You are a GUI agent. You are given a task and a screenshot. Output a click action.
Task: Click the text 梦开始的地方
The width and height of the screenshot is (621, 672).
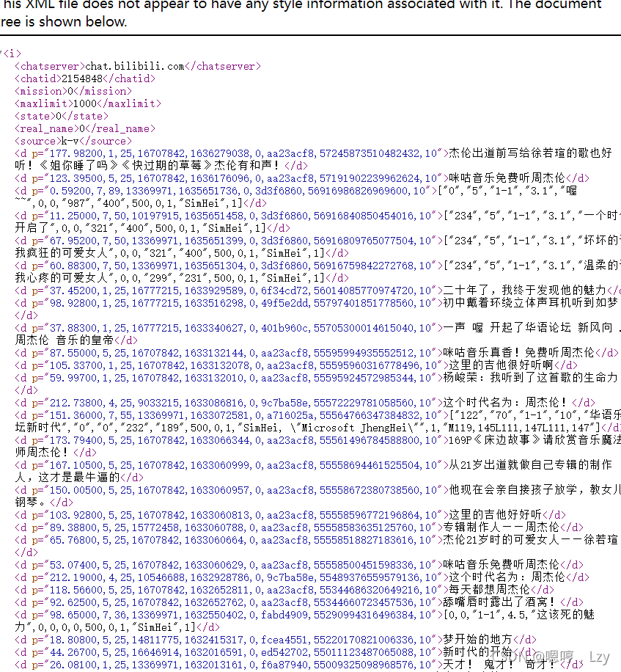click(x=478, y=640)
